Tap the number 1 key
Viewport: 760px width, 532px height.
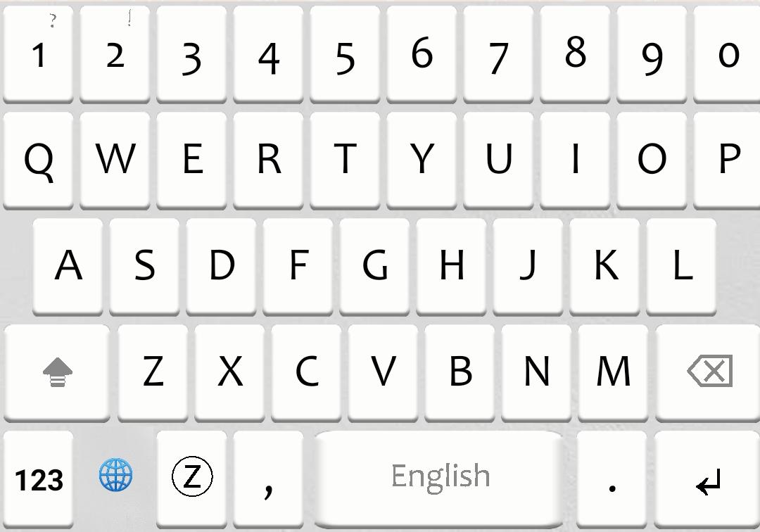(39, 54)
